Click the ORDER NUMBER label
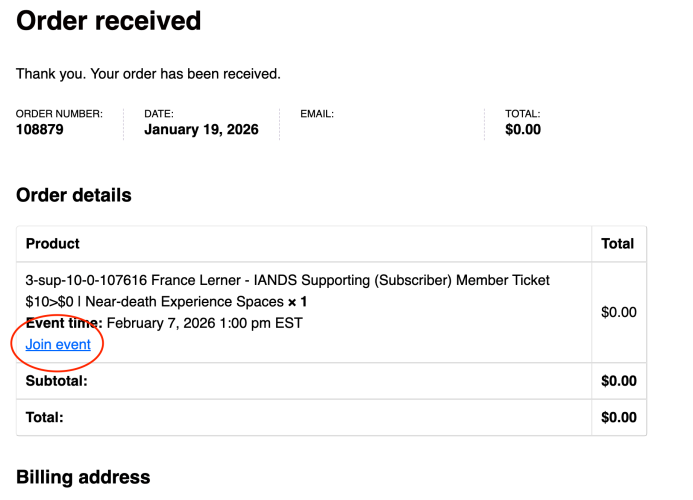Screen dimensions: 693x500 pos(59,114)
